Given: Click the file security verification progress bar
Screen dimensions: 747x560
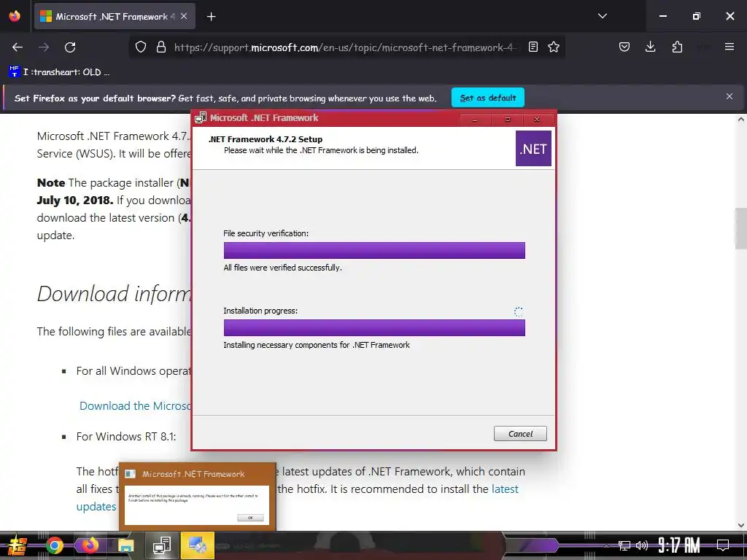Looking at the screenshot, I should (x=374, y=251).
